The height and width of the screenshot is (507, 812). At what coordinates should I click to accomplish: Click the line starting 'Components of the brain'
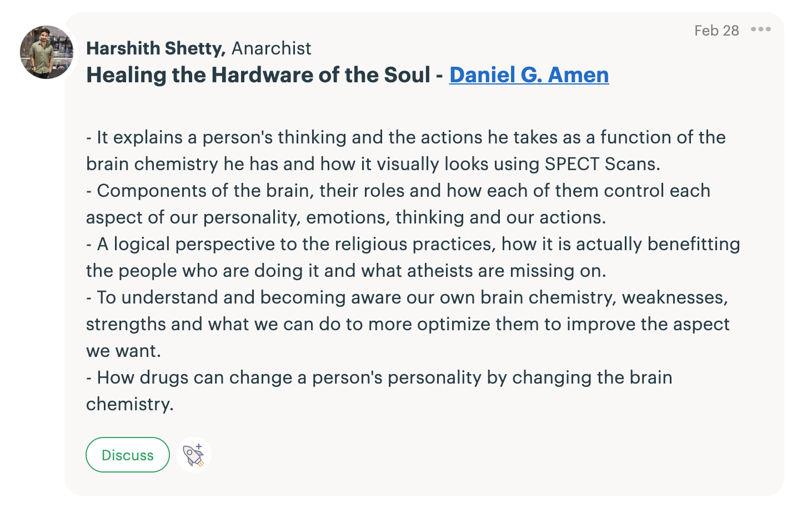coord(398,191)
